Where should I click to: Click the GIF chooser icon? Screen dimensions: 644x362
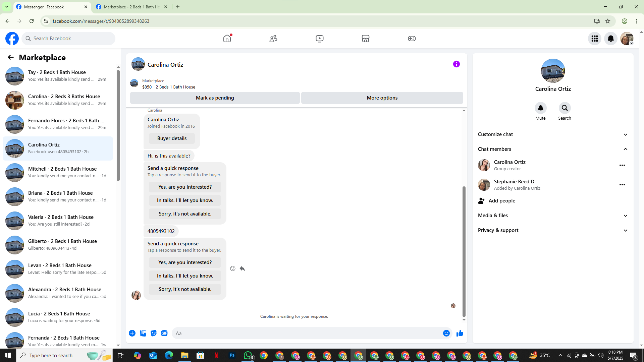point(164,333)
